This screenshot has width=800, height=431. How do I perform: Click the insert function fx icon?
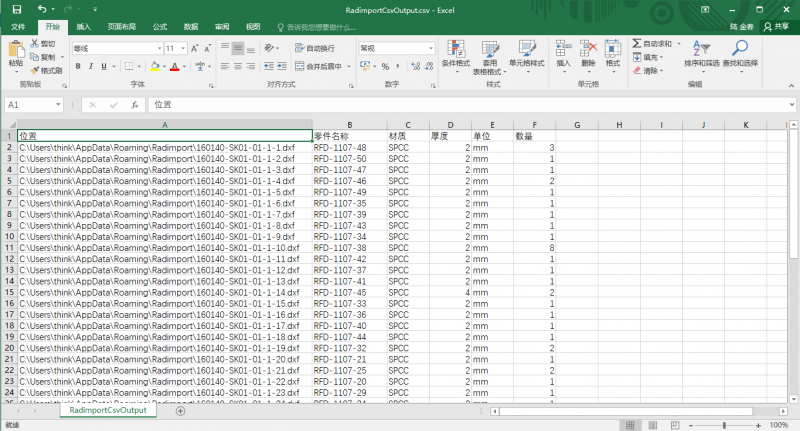point(135,104)
